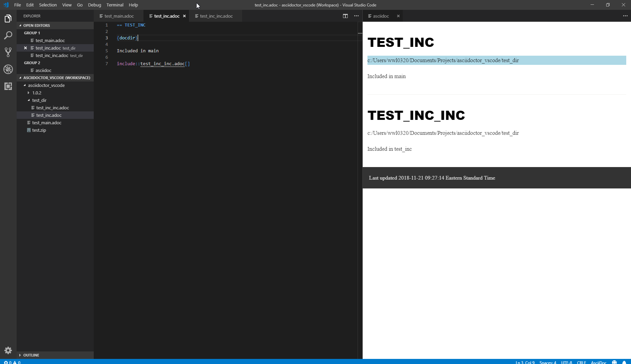Image resolution: width=631 pixels, height=364 pixels.
Task: Send feedback via the smiley icon
Action: (615, 362)
